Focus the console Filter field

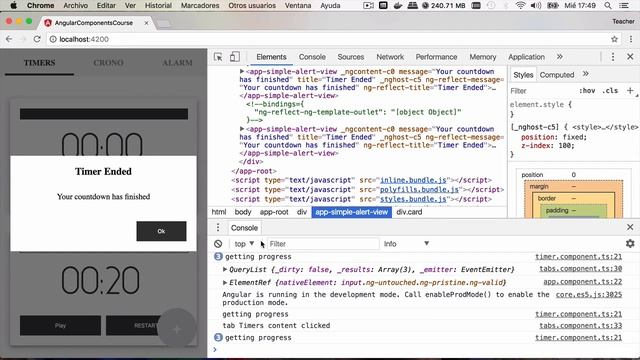[x=323, y=244]
